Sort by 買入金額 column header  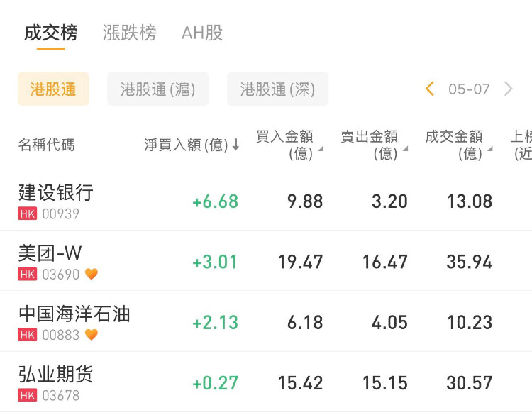287,144
